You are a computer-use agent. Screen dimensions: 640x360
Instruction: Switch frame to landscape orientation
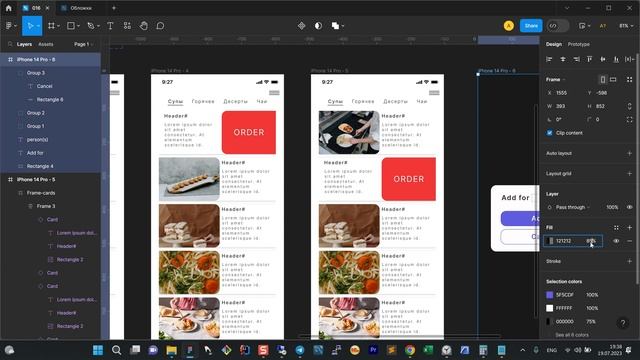(613, 80)
